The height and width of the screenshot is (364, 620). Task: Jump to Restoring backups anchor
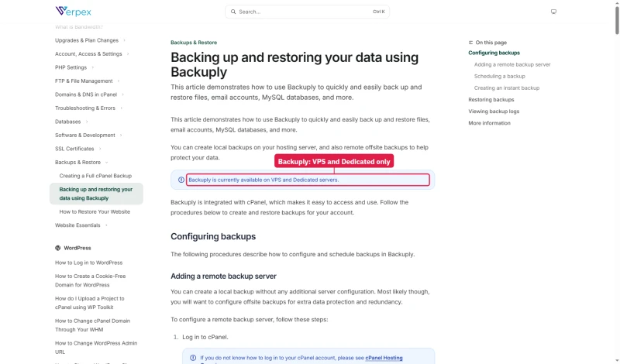491,100
